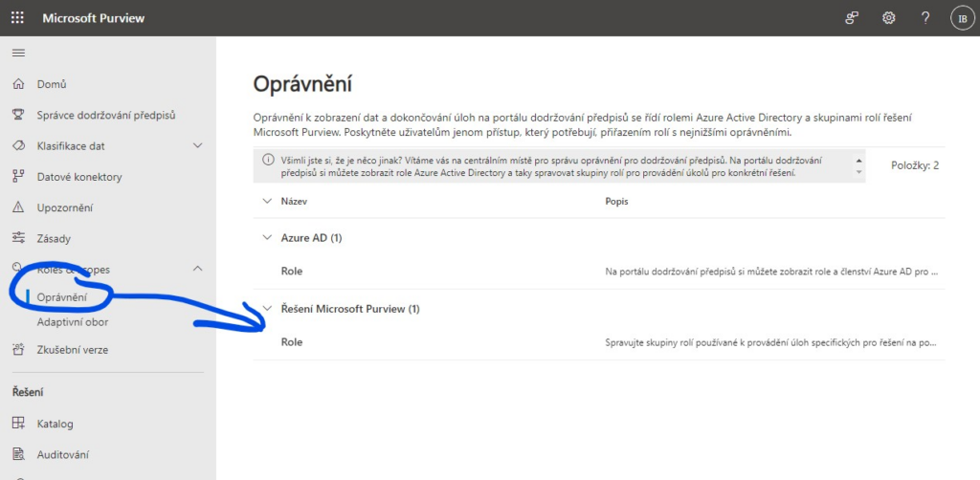
Task: Open the settings gear in header
Action: (x=888, y=18)
